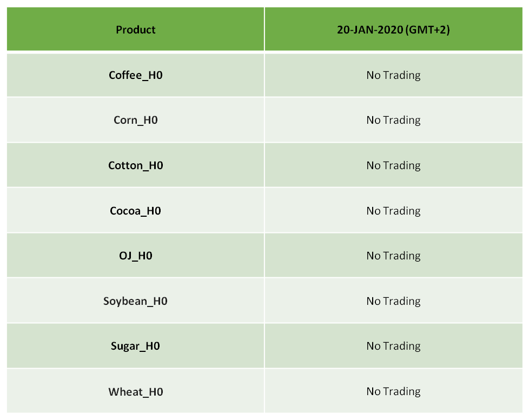Click the word Trading in Wheat_H0 row
Screen dimensions: 529x420
(402, 392)
